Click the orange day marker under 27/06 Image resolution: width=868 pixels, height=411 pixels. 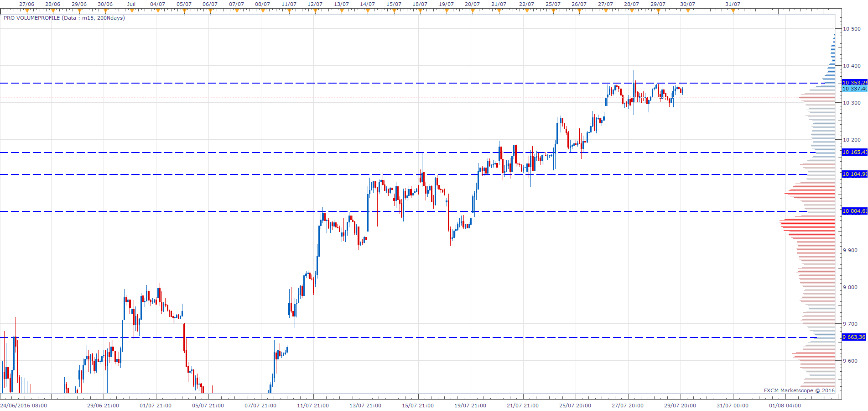pos(27,11)
